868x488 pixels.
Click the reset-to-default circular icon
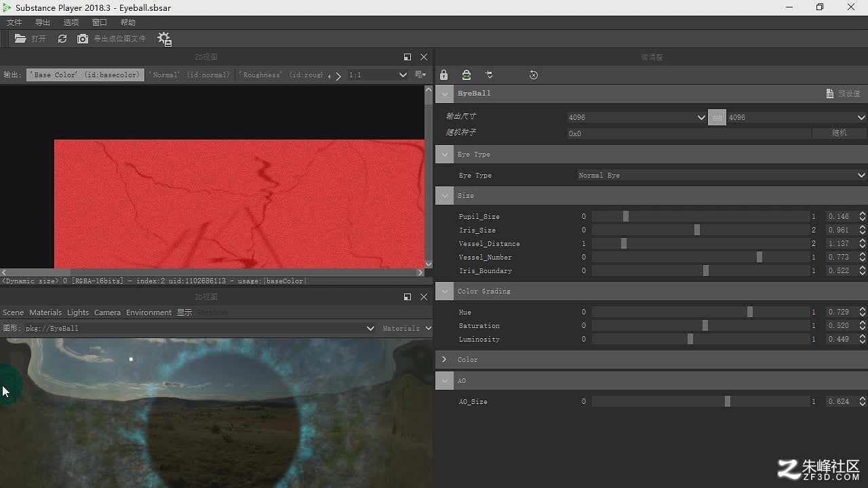pyautogui.click(x=534, y=75)
